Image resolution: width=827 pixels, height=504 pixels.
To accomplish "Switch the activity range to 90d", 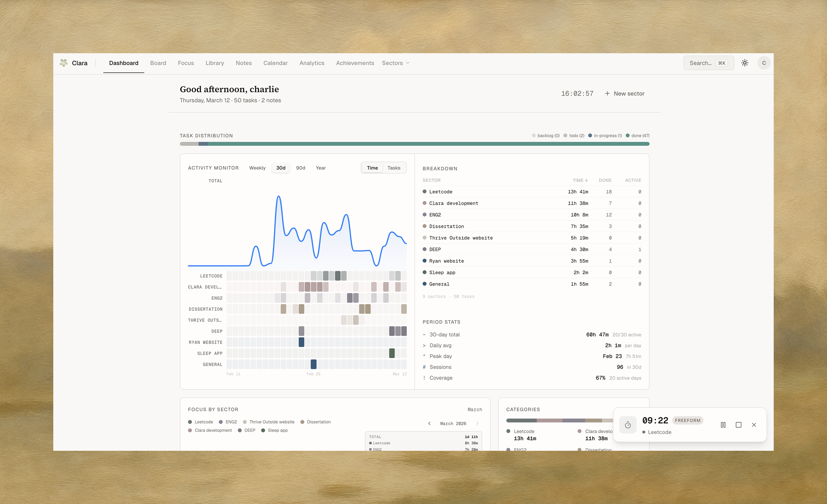I will pos(300,168).
